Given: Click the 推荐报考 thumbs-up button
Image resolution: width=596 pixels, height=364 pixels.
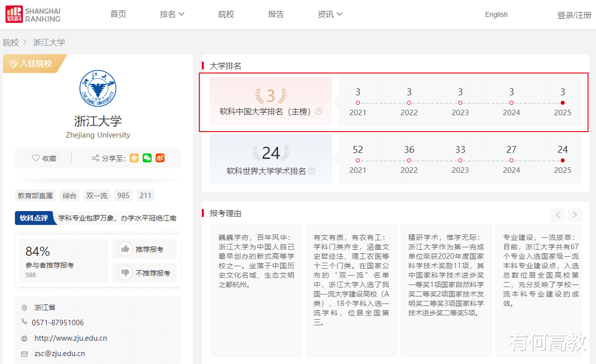Looking at the screenshot, I should (144, 249).
